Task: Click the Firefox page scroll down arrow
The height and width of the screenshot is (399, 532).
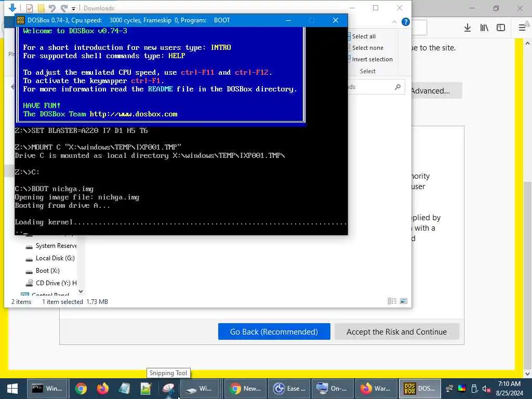Action: (527, 374)
